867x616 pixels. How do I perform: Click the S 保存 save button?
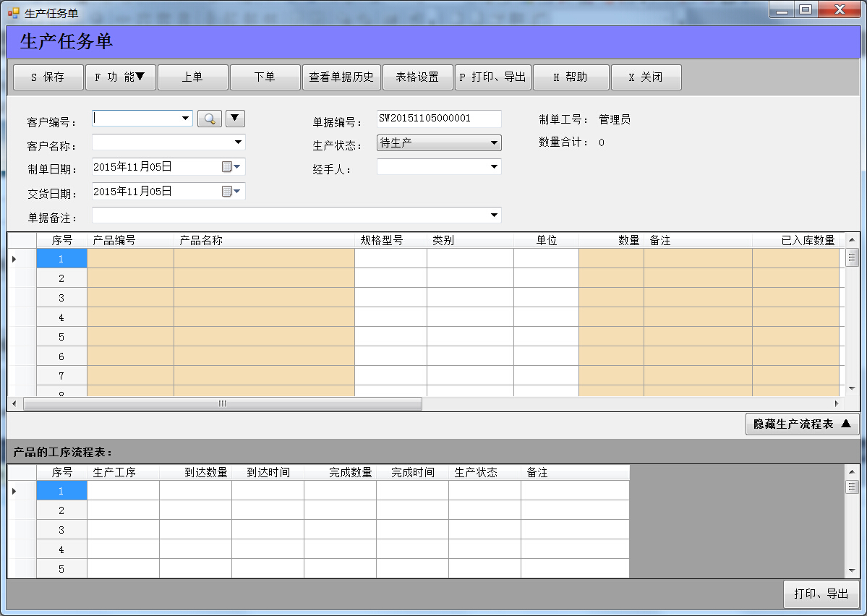click(48, 77)
